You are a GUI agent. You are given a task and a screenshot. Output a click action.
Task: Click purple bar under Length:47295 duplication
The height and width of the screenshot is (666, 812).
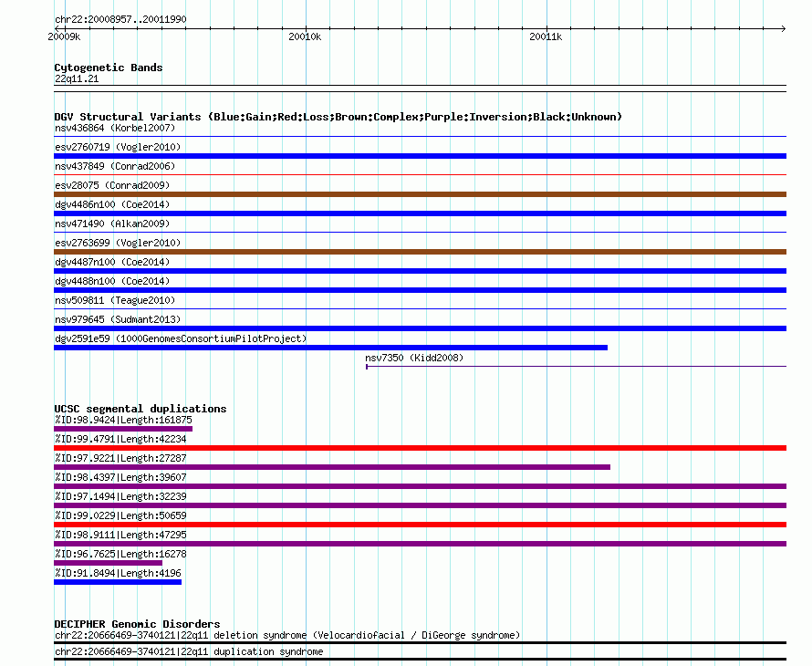pos(420,544)
